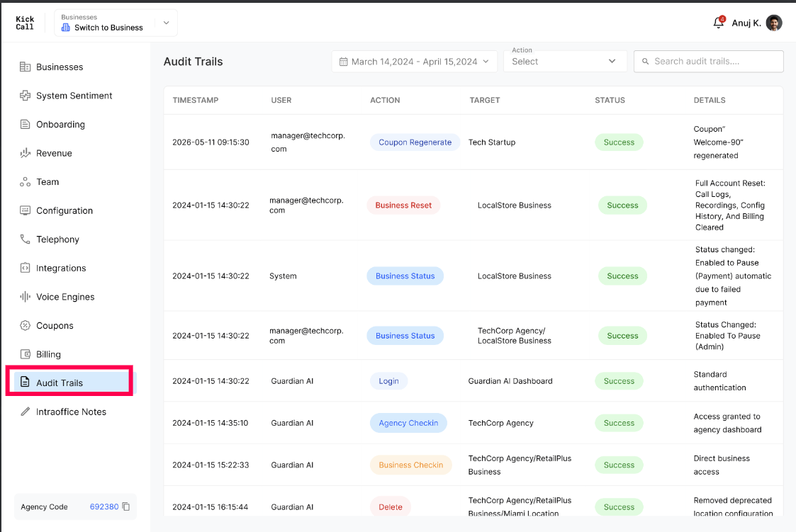Open the Action Select dropdown
The width and height of the screenshot is (796, 532).
(565, 62)
